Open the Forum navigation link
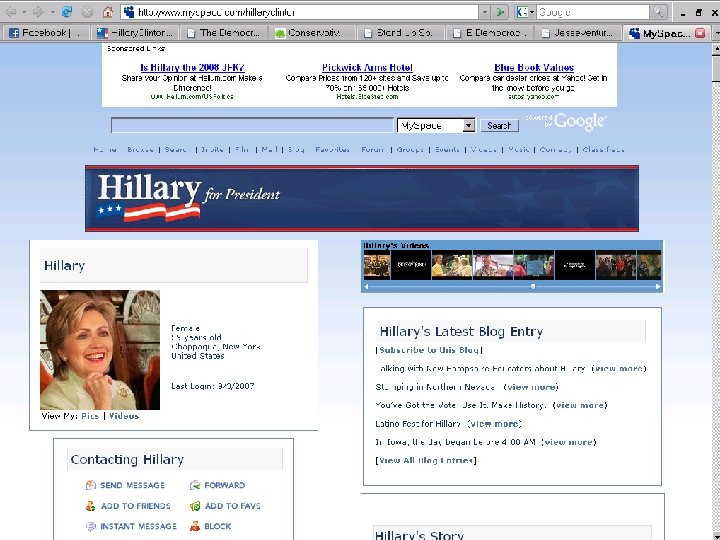 [x=372, y=150]
